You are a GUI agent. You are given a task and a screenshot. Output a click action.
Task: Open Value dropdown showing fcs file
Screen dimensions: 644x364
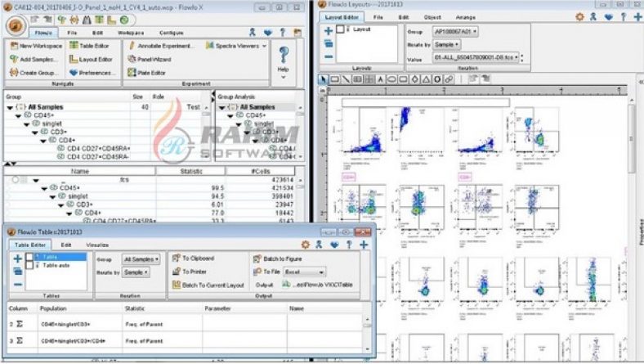[x=476, y=57]
